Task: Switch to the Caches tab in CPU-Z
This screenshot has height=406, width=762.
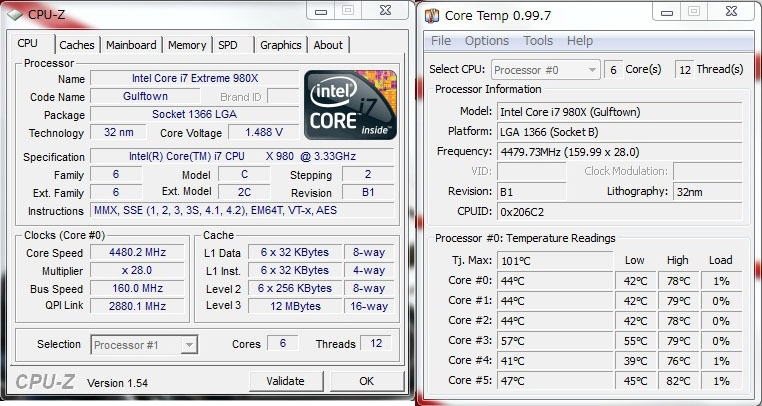Action: point(77,45)
